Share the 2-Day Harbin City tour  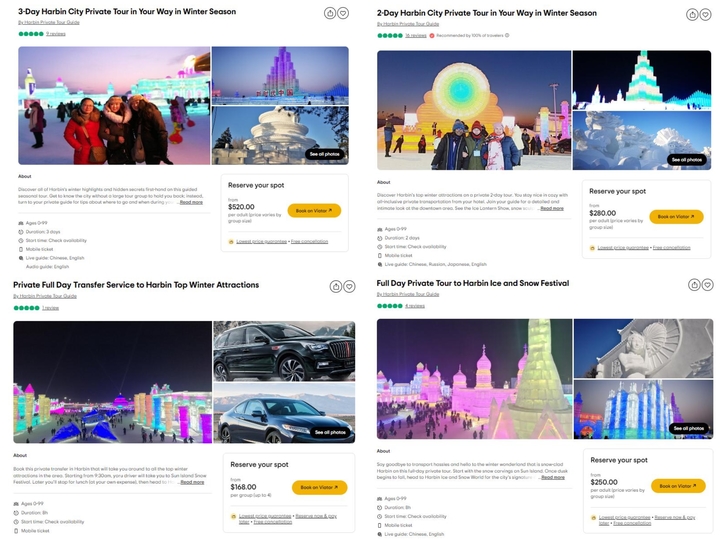pyautogui.click(x=692, y=15)
